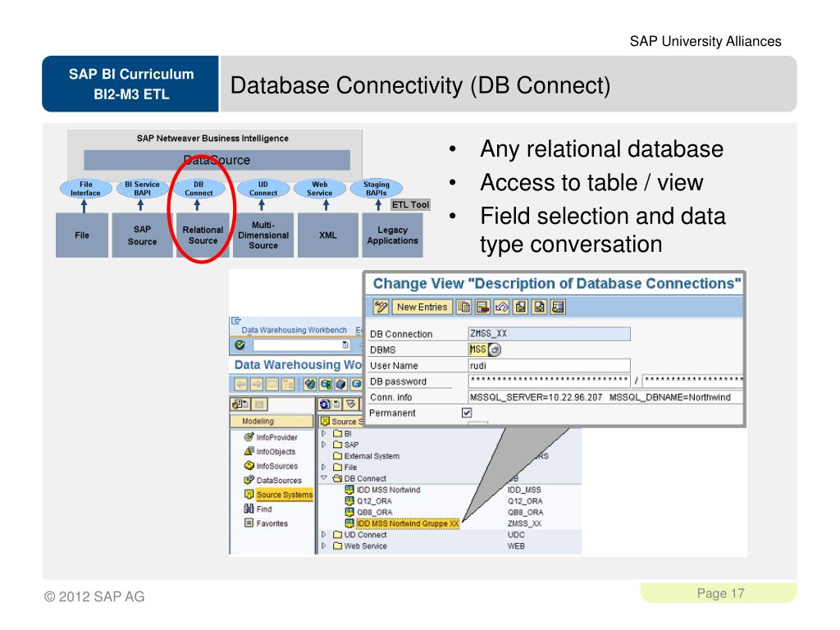The height and width of the screenshot is (630, 840).
Task: Click the File Interface oval in the diagram
Action: tap(85, 189)
